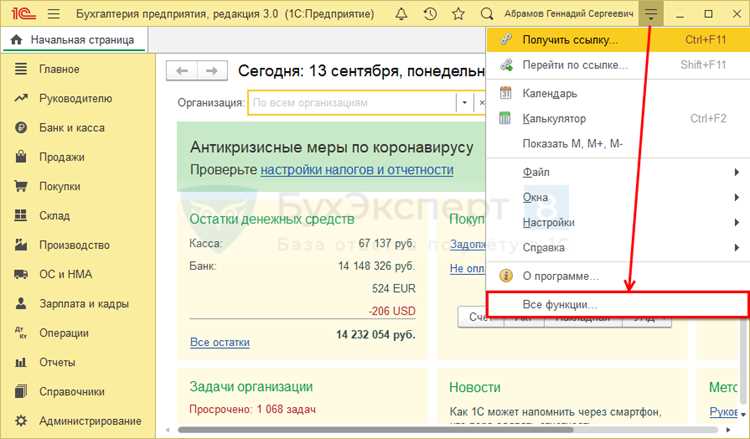750x439 pixels.
Task: Expand the Организация dropdown arrow
Action: pyautogui.click(x=464, y=103)
